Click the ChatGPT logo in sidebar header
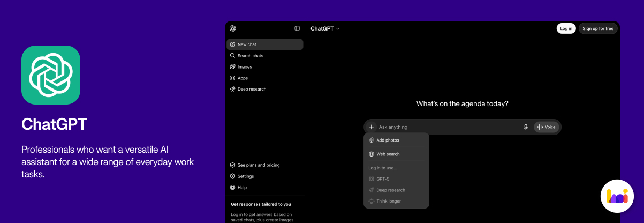Image resolution: width=644 pixels, height=223 pixels. click(233, 28)
